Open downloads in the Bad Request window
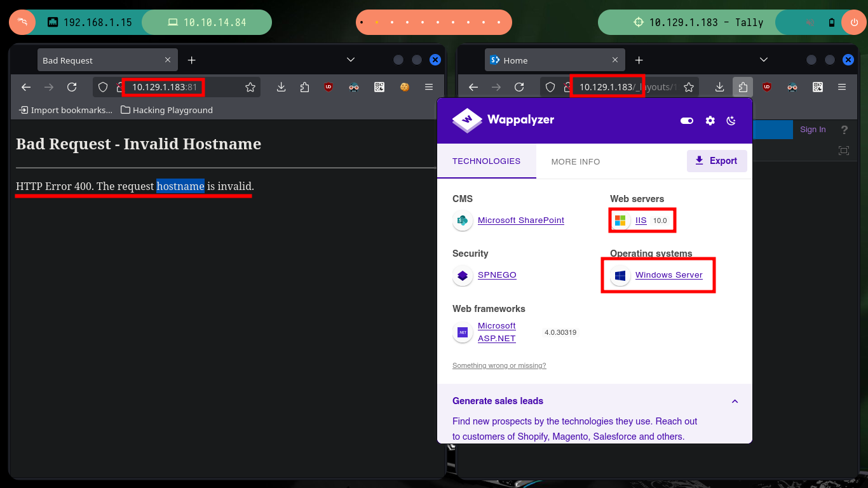This screenshot has height=488, width=868. tap(281, 87)
